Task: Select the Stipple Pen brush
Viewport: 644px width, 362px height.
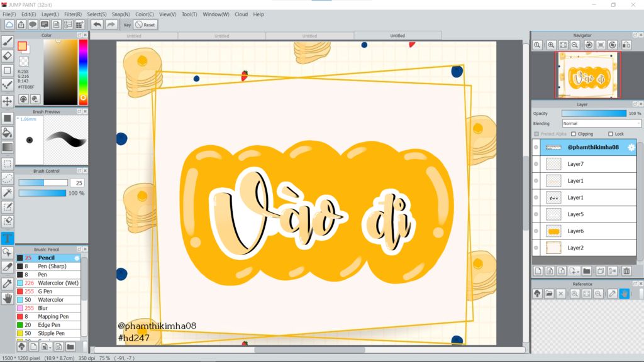Action: pyautogui.click(x=48, y=333)
